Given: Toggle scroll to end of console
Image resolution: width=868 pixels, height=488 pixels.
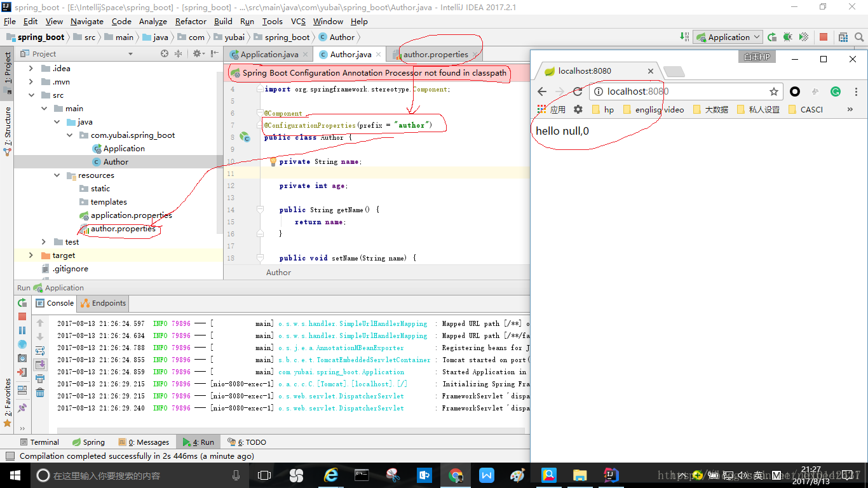Looking at the screenshot, I should pos(40,365).
